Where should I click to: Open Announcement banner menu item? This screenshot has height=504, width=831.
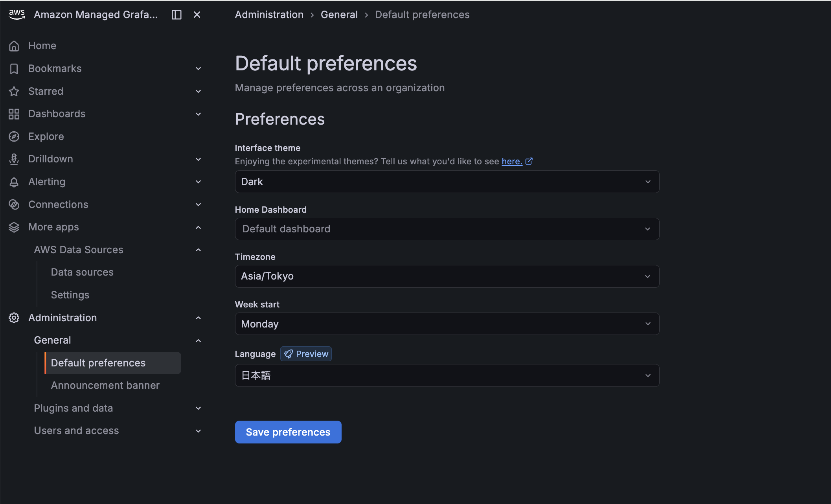coord(105,385)
